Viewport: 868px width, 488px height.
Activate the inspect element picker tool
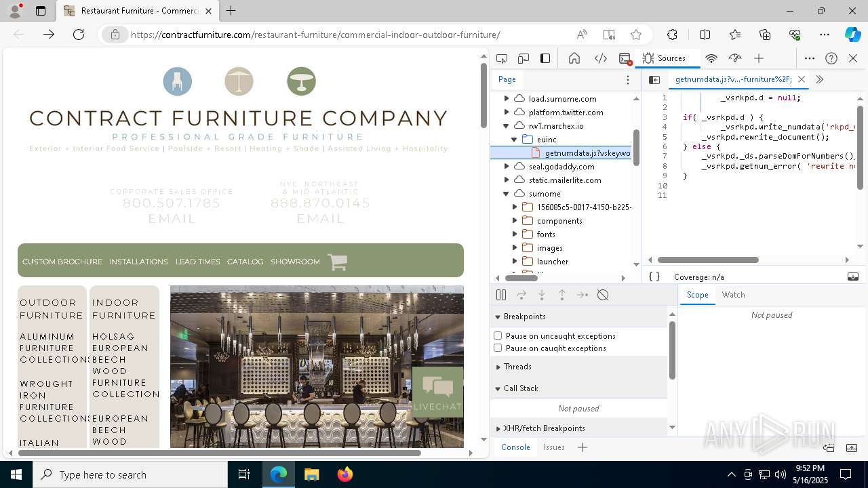coord(502,58)
